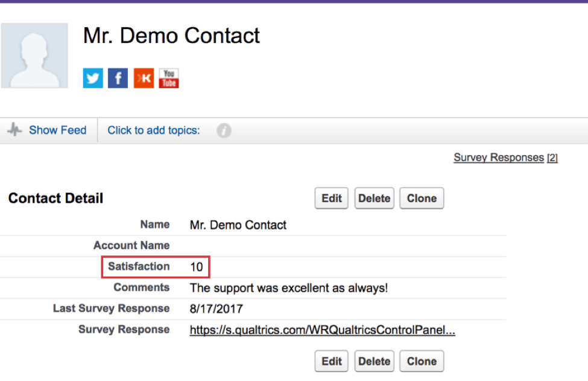Screen dimensions: 588x381
Task: Open the contact's Twitter profile icon
Action: pos(92,78)
